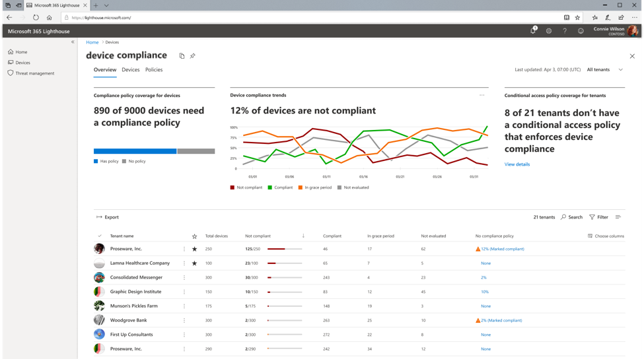Click the Compliant green legend swatch
Screen dimensions: 644x359
[270, 187]
